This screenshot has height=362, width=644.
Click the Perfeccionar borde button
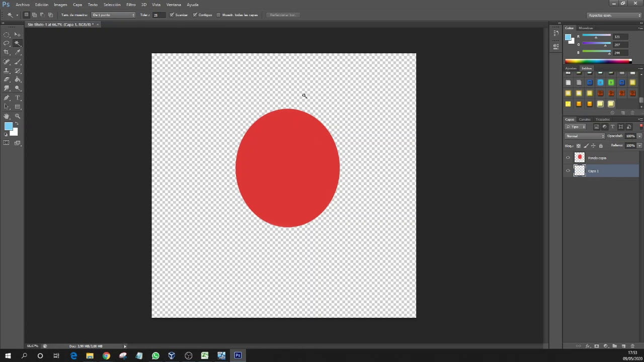pyautogui.click(x=283, y=15)
